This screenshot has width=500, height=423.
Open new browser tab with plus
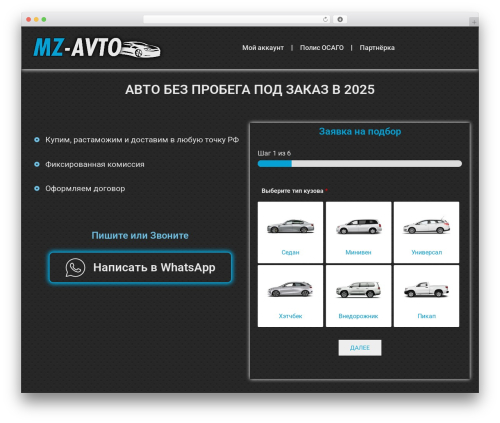point(474,22)
